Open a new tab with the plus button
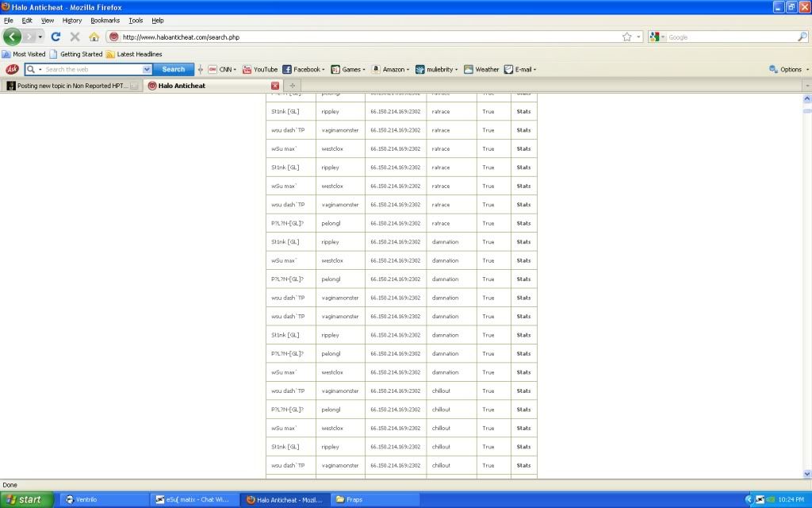The image size is (812, 508). coord(292,86)
